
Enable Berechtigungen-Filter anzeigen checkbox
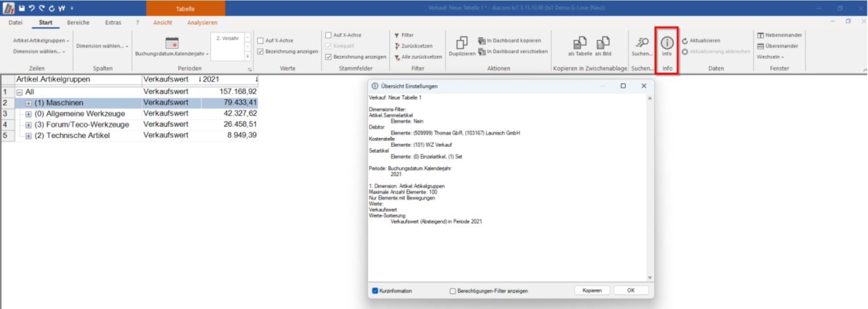pos(453,291)
